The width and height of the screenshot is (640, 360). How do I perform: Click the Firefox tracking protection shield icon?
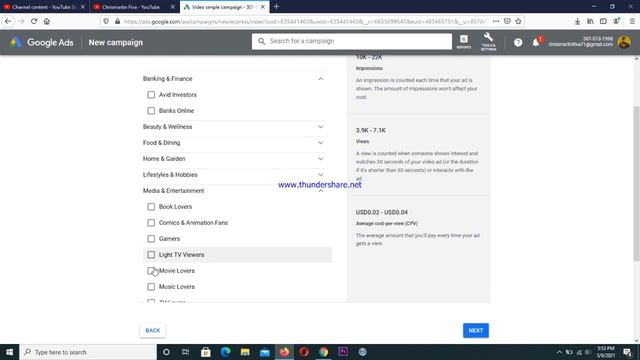click(x=106, y=21)
